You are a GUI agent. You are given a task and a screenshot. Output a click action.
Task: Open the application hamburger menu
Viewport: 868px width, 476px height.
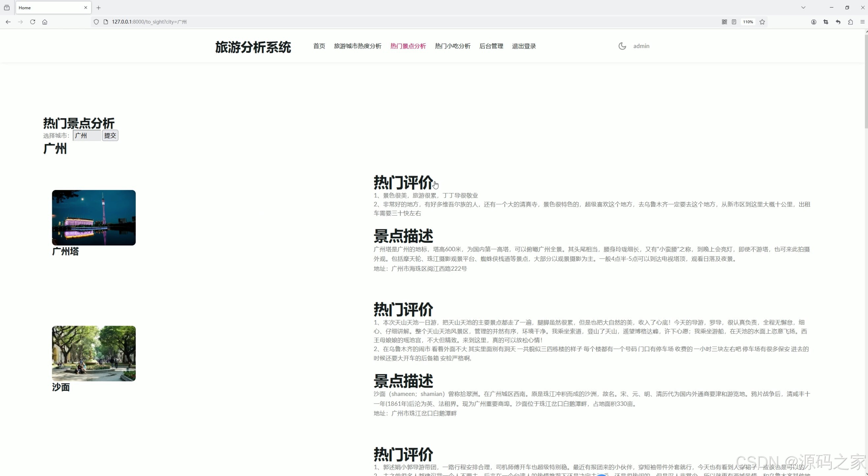tap(863, 22)
